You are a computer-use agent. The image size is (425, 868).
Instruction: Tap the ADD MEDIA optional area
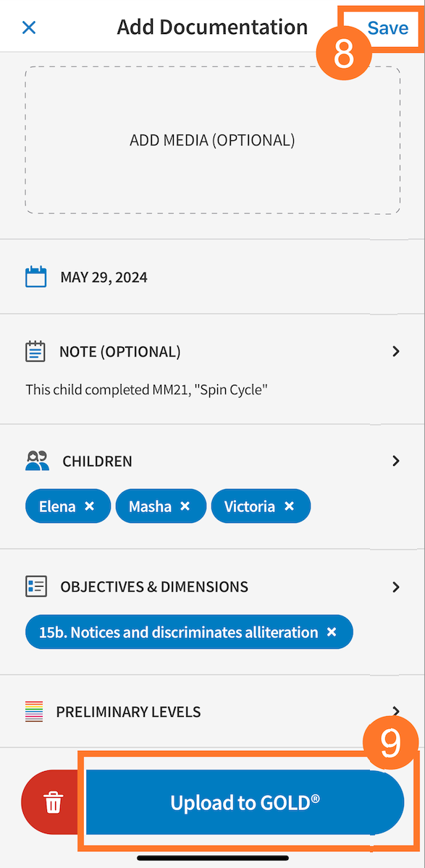coord(212,140)
